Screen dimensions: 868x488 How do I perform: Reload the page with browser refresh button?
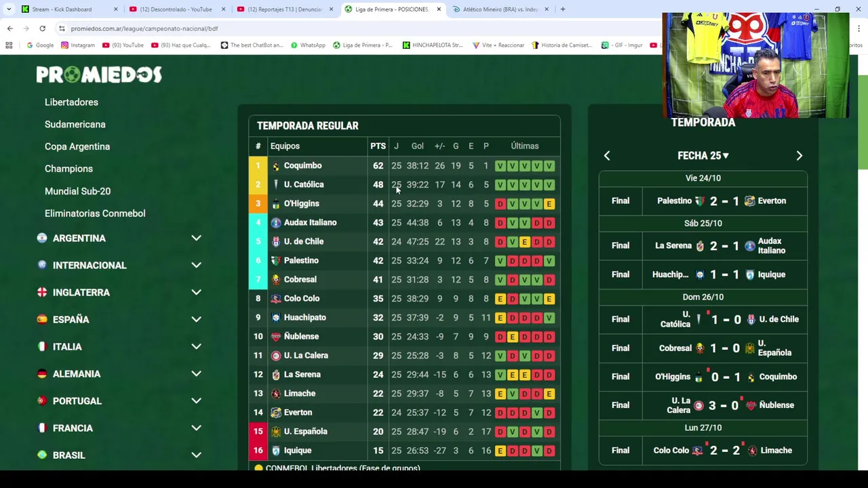(42, 28)
